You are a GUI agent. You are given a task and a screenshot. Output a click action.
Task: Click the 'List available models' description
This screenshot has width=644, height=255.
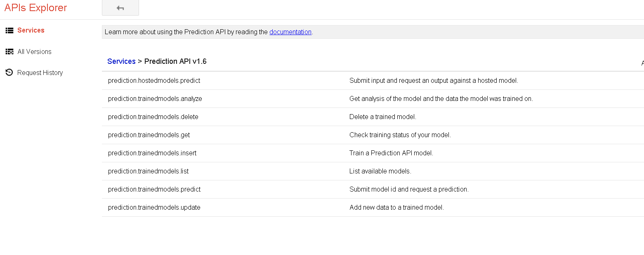(x=380, y=171)
